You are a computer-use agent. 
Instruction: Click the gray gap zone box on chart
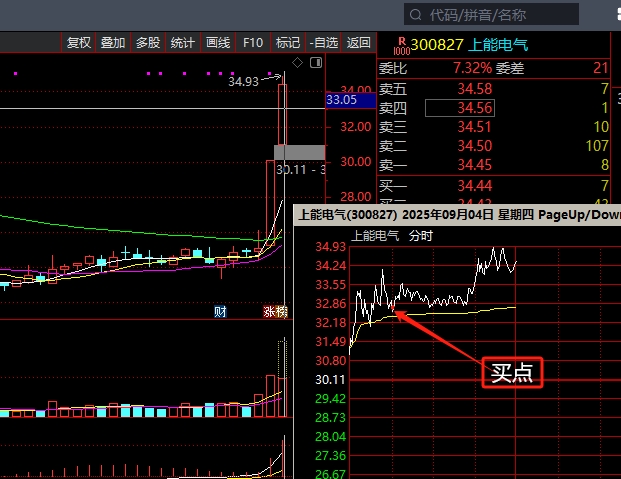[x=299, y=153]
